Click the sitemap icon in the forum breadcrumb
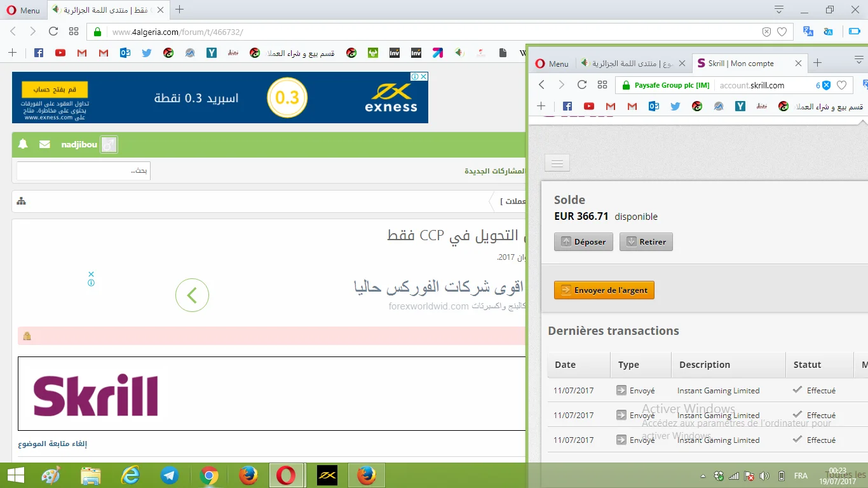Screen dimensions: 868x488 click(22, 201)
